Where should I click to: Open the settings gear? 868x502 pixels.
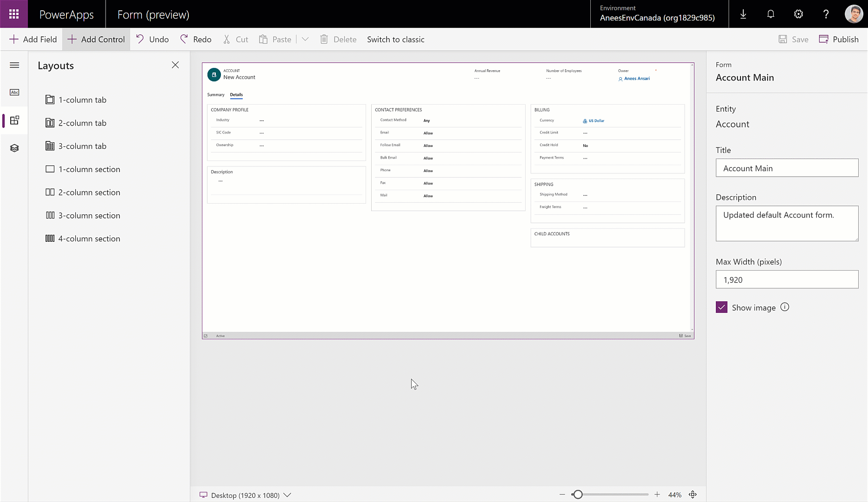[x=799, y=14]
